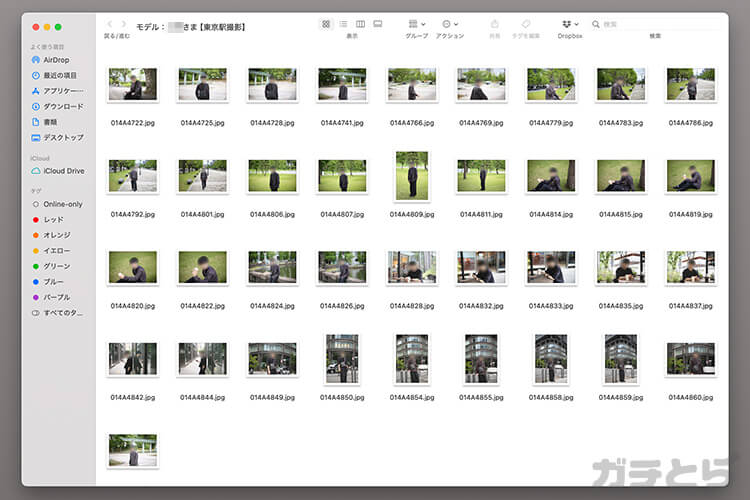Open Documents (書類) in sidebar
Image resolution: width=750 pixels, height=500 pixels.
44,122
